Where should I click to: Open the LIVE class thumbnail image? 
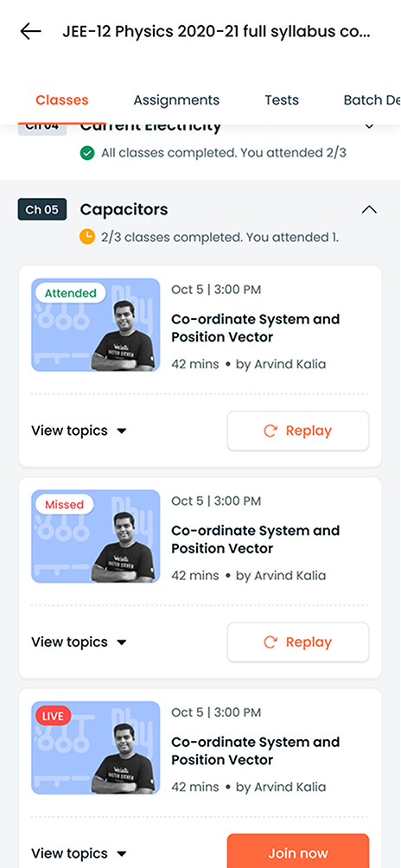pyautogui.click(x=96, y=747)
